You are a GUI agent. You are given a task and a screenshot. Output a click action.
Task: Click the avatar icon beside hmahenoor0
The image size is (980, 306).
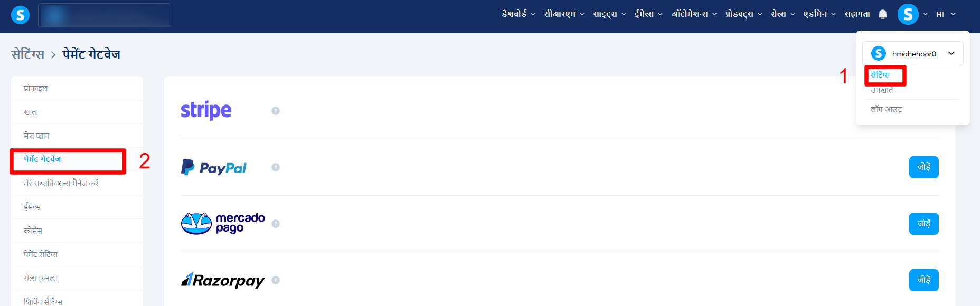tap(879, 53)
